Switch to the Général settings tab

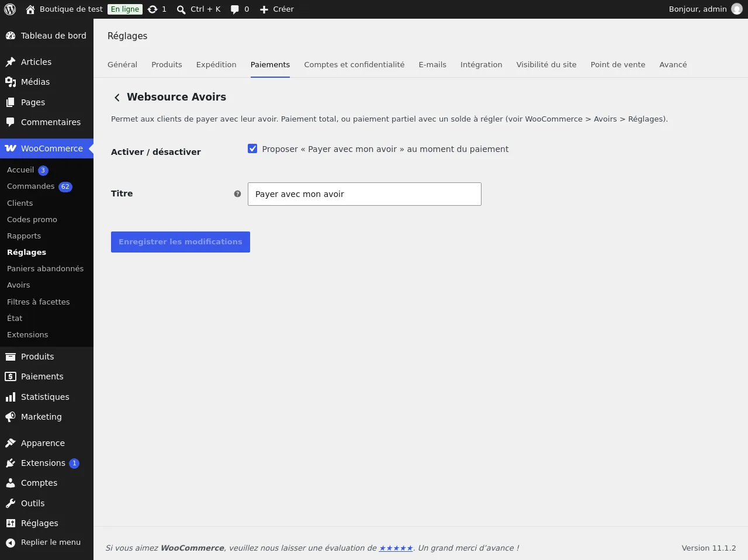[122, 65]
